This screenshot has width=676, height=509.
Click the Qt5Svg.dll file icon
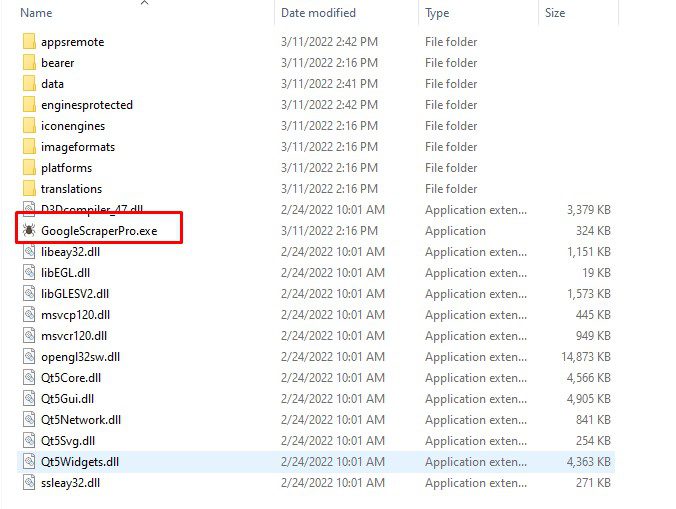[29, 441]
